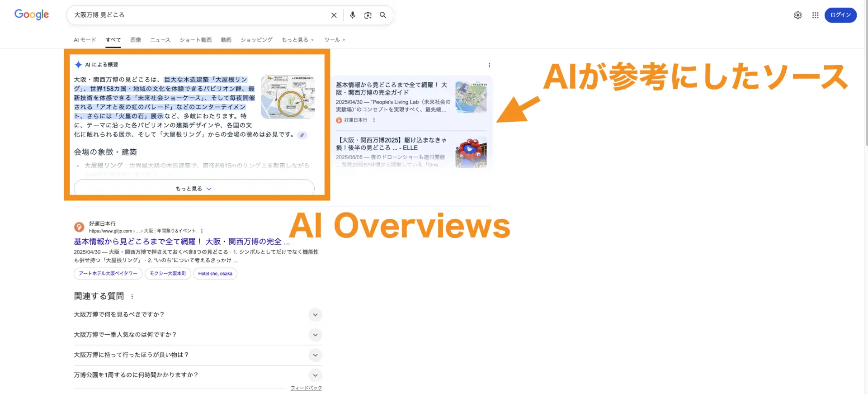The height and width of the screenshot is (394, 868).
Task: Click 好運日本行 favicon in search result
Action: point(79,227)
